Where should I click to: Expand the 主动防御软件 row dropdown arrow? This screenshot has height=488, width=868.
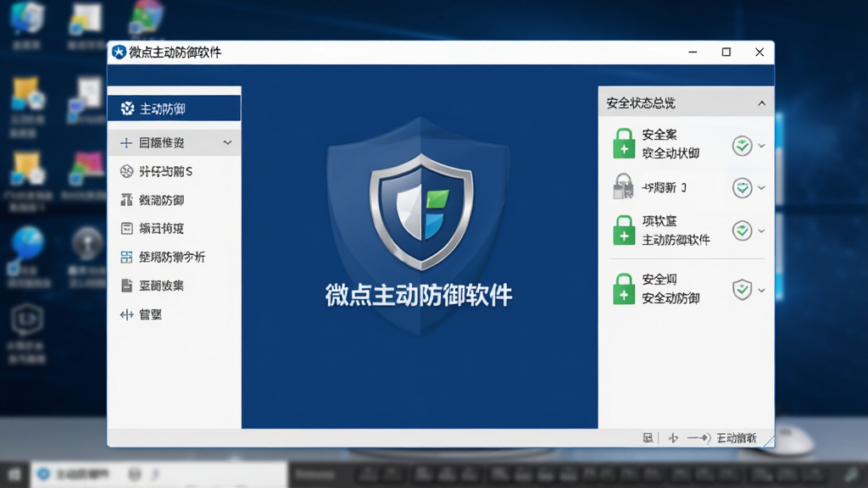762,230
